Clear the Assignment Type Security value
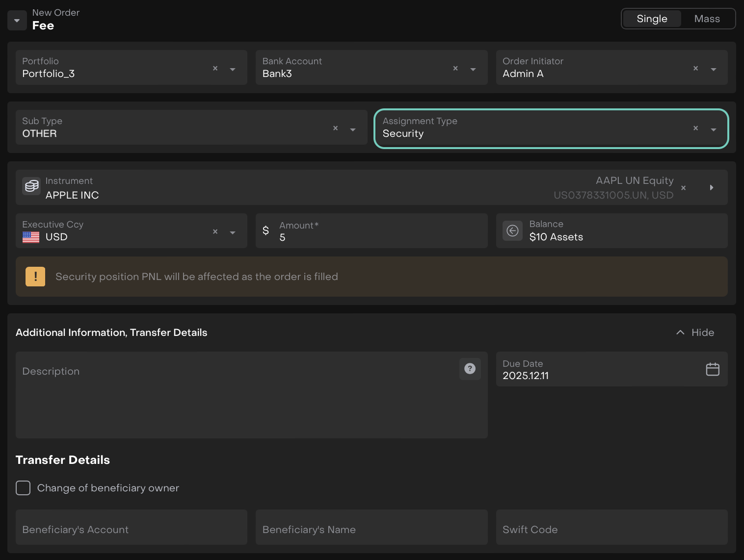 pos(695,128)
